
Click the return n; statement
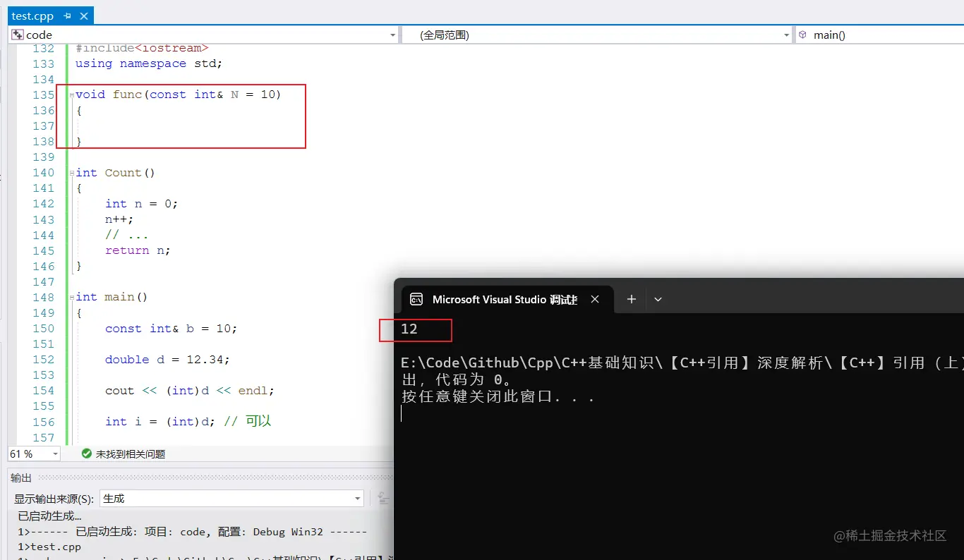[x=138, y=250]
